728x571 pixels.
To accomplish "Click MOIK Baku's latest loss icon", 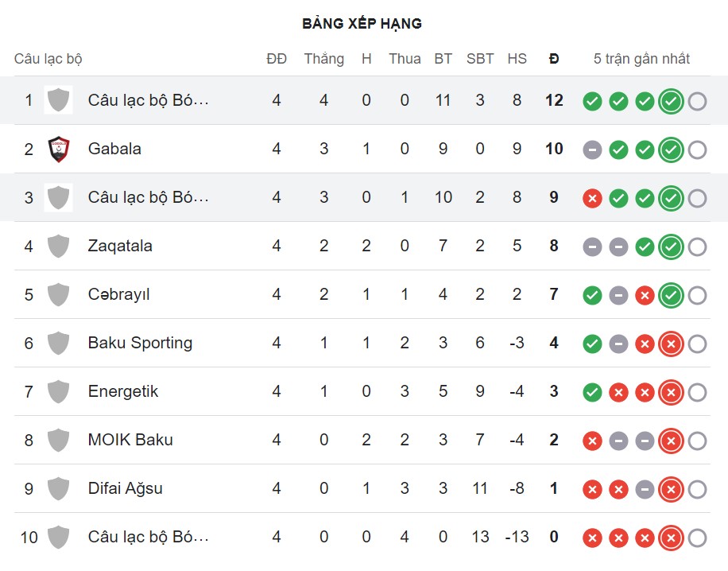I will [671, 441].
